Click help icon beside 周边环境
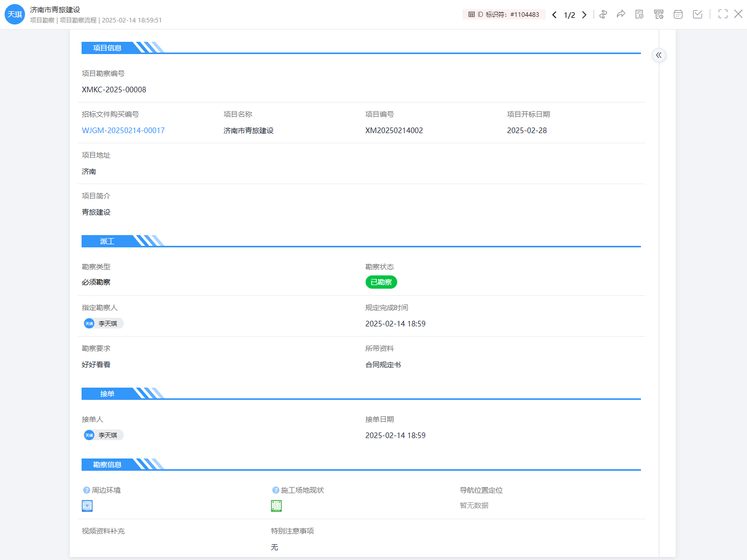Image resolution: width=747 pixels, height=560 pixels. pyautogui.click(x=87, y=490)
